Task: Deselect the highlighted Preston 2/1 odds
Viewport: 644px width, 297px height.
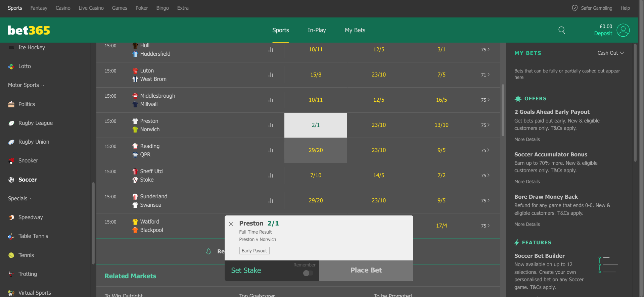Action: click(x=316, y=125)
